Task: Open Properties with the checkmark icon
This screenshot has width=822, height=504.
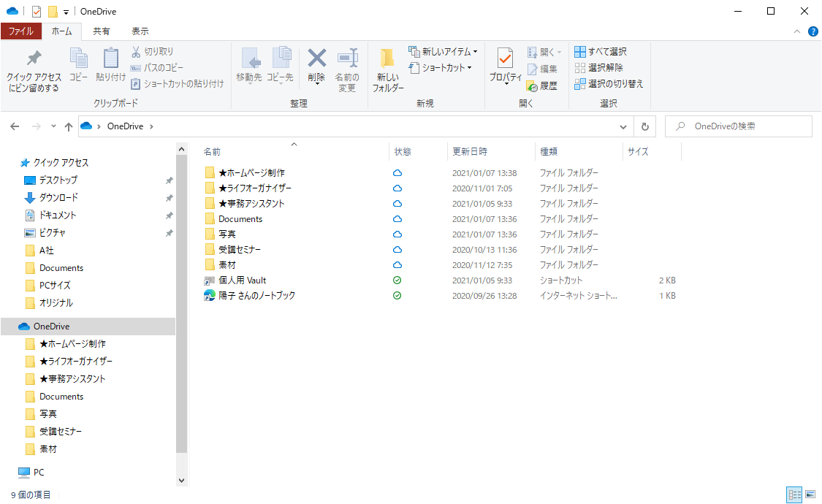Action: tap(506, 58)
